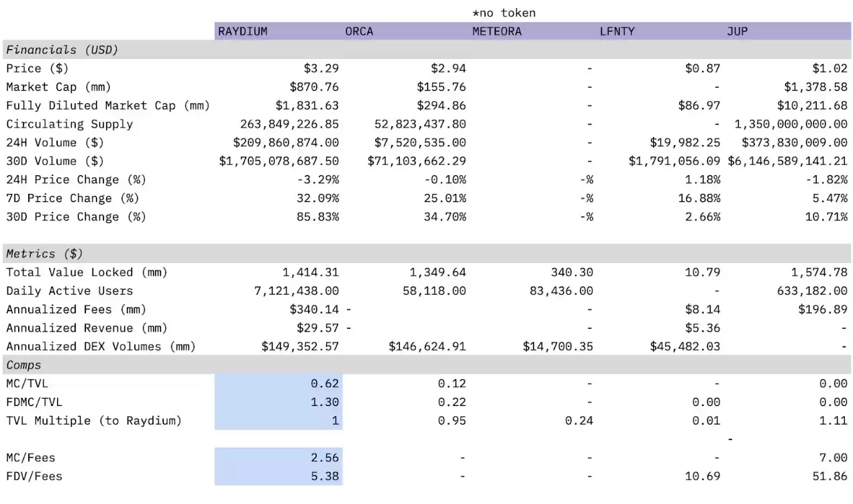Select the Total Value Locked (mm) row label
The width and height of the screenshot is (853, 504).
coord(87,272)
